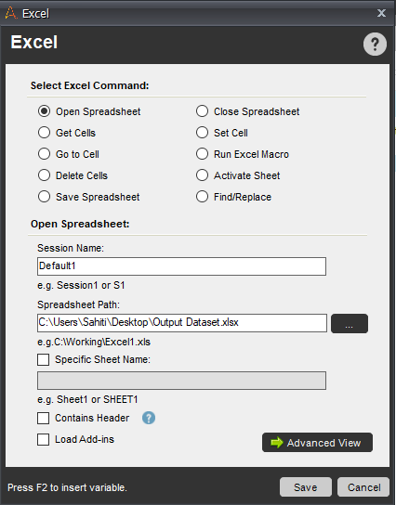Image resolution: width=396 pixels, height=505 pixels.
Task: Choose the Go to Cell option
Action: click(x=44, y=154)
